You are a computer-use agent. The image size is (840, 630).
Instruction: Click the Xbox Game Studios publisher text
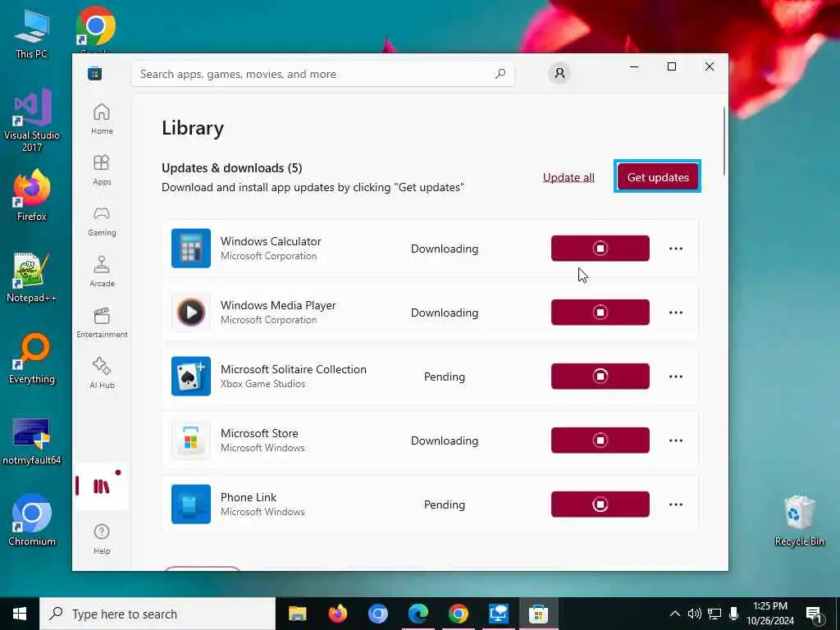262,384
